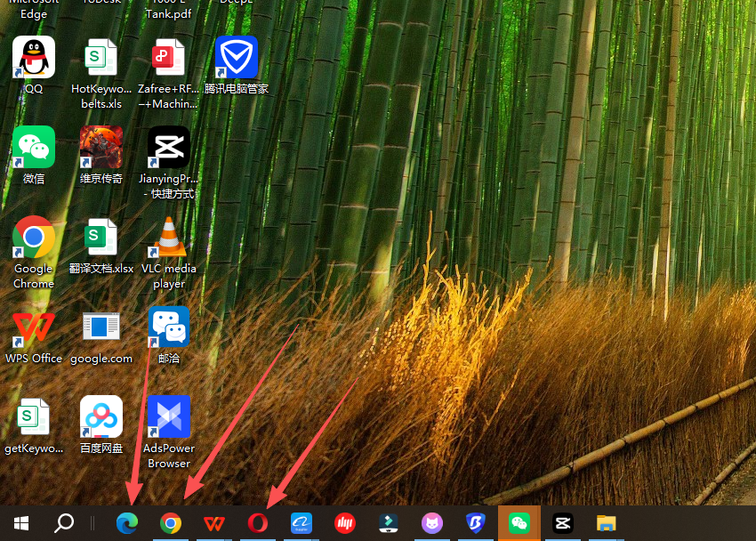Open Opera browser from the taskbar

[258, 523]
